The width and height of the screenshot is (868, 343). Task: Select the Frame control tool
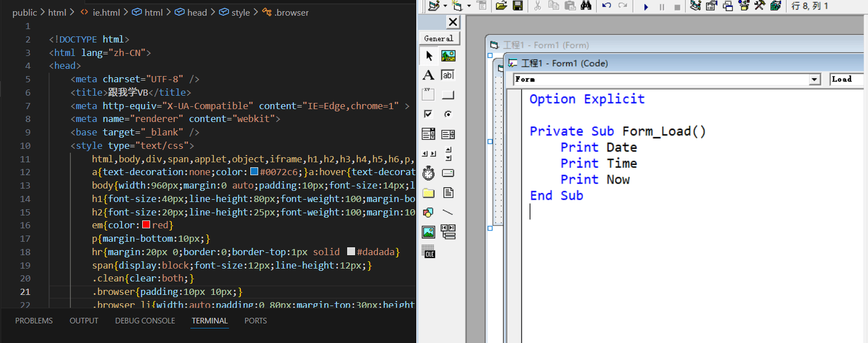coord(429,95)
